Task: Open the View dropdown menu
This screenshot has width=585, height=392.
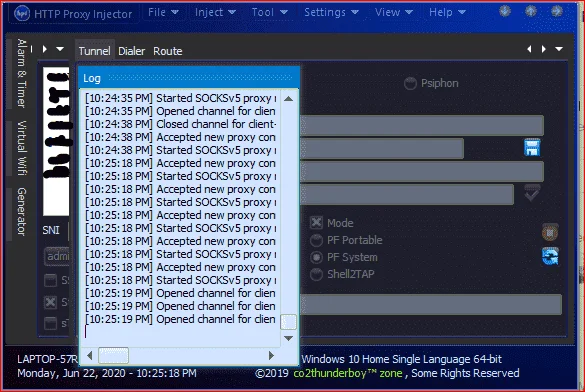Action: 394,12
